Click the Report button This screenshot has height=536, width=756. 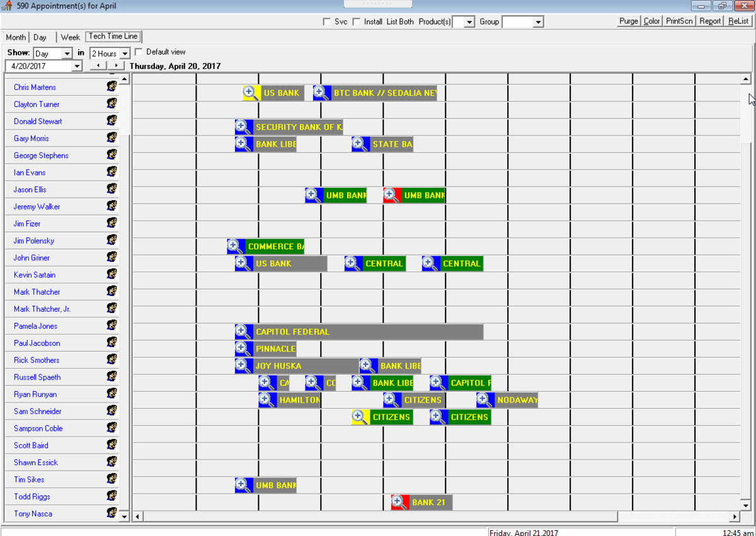(x=710, y=21)
